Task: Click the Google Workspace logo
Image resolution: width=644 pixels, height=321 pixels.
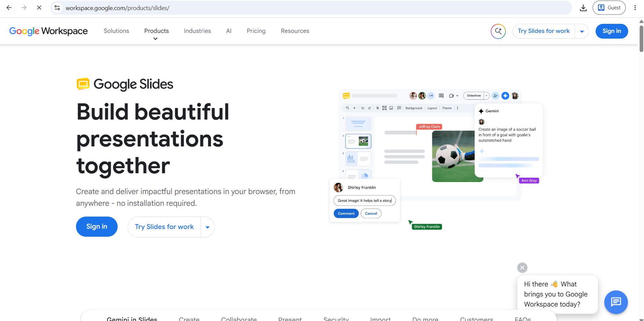Action: pos(48,31)
